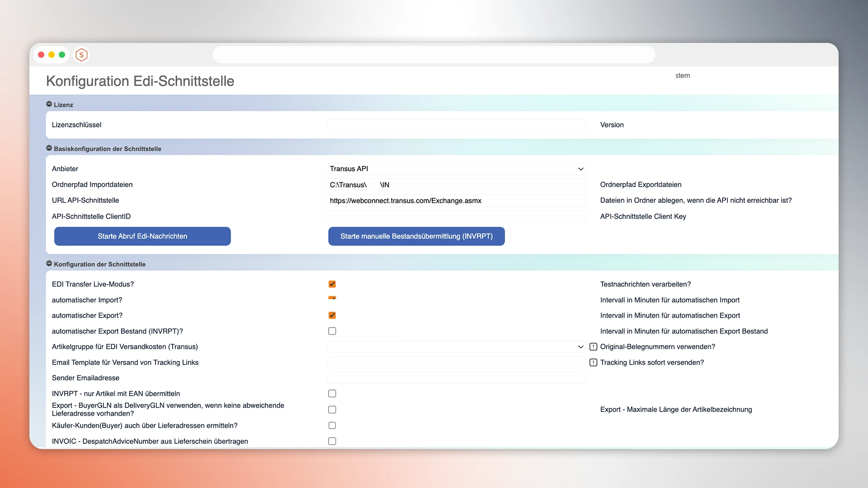Click the browser address bar
868x488 pixels.
coord(434,55)
